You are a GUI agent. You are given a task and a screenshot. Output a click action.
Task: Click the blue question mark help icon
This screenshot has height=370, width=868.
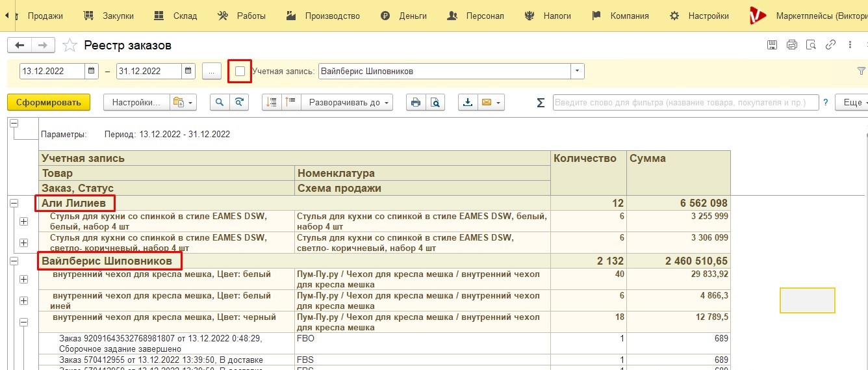coord(826,102)
